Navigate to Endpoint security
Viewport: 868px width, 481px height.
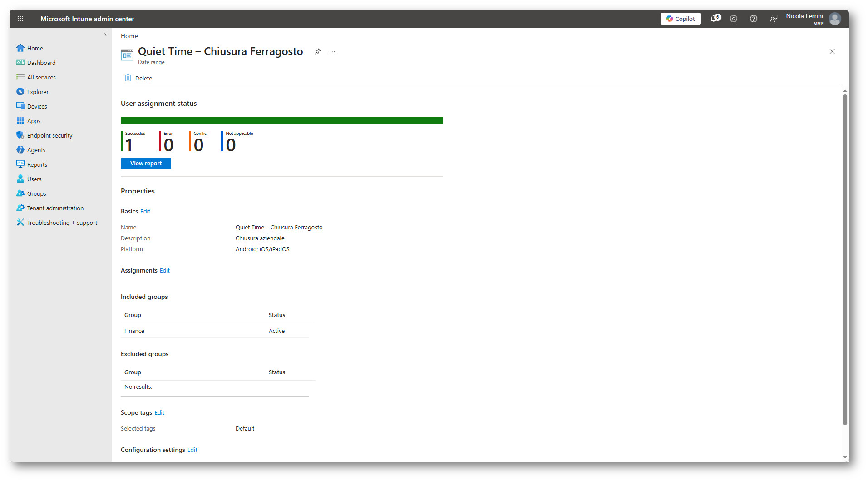coord(49,135)
